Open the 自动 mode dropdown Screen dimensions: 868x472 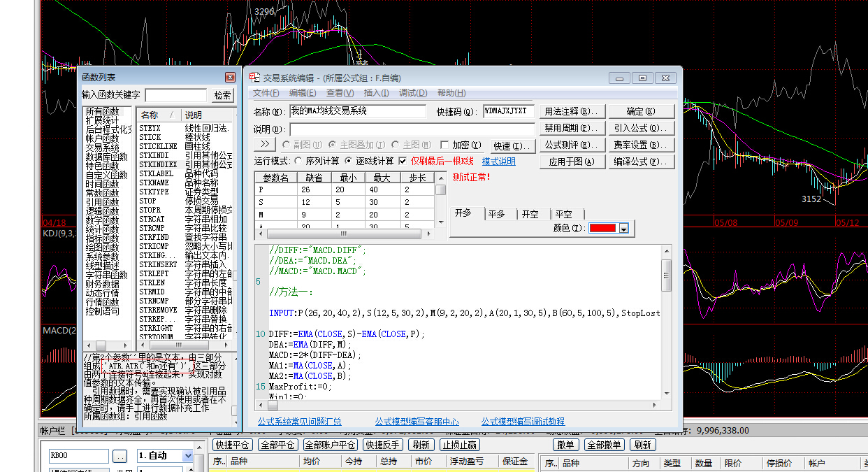(x=187, y=456)
